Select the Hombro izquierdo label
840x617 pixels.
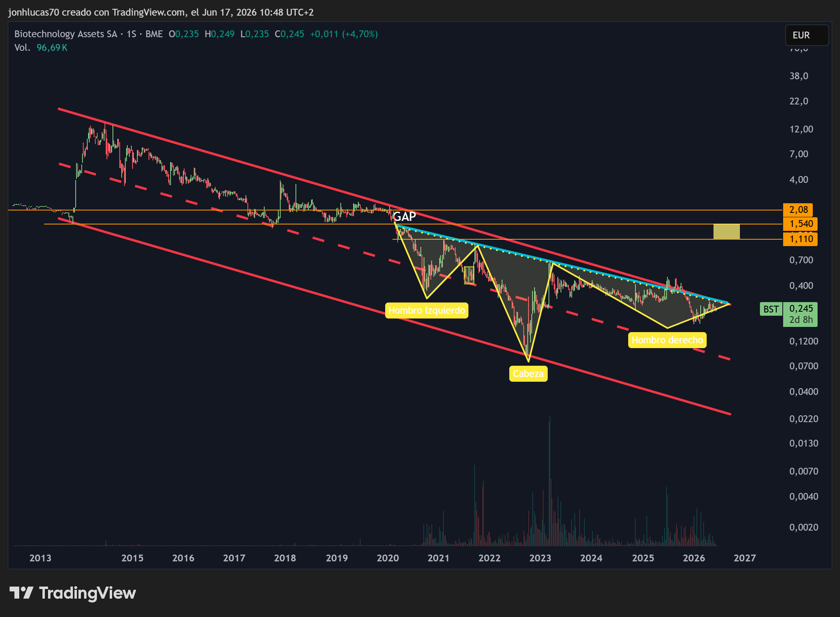pyautogui.click(x=426, y=311)
